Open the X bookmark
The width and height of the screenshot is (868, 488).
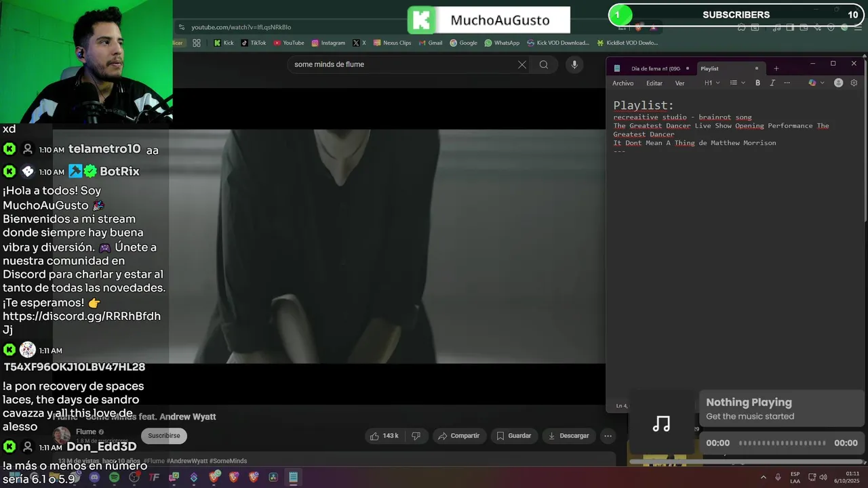[359, 43]
